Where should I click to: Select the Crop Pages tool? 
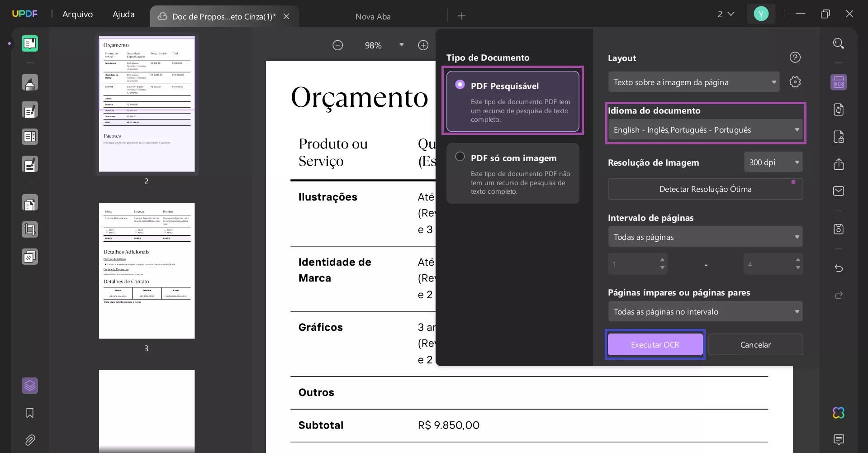point(30,229)
